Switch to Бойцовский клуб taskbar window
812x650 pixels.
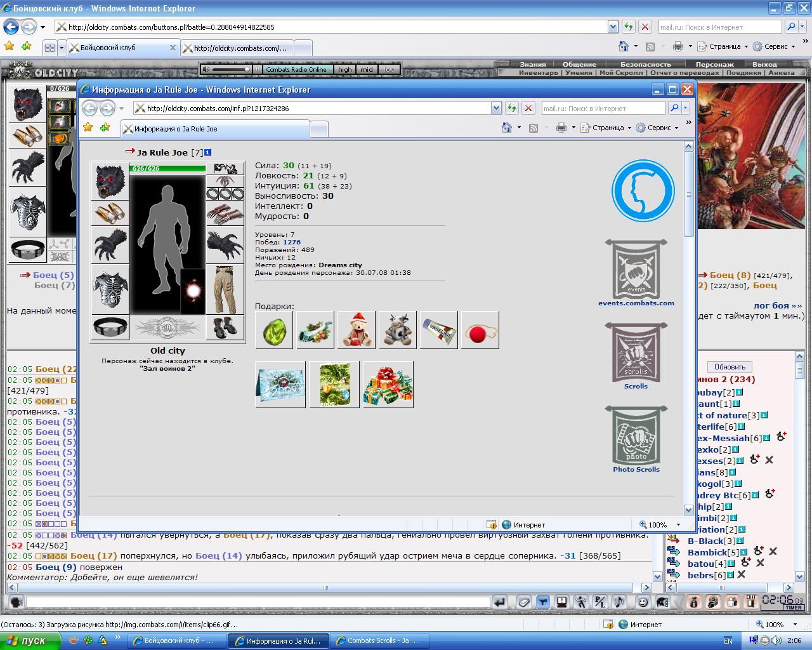click(x=178, y=640)
